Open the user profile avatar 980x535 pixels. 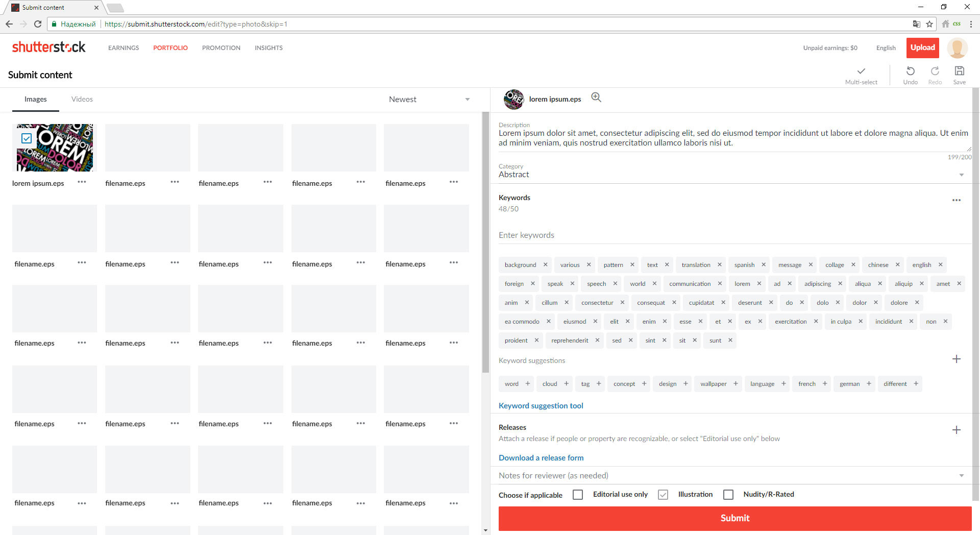pos(957,48)
